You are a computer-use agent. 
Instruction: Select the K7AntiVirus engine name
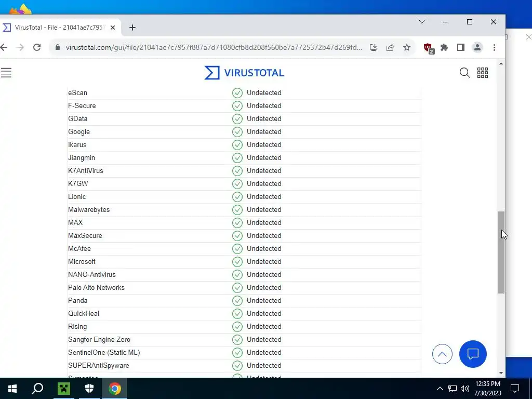(x=86, y=170)
